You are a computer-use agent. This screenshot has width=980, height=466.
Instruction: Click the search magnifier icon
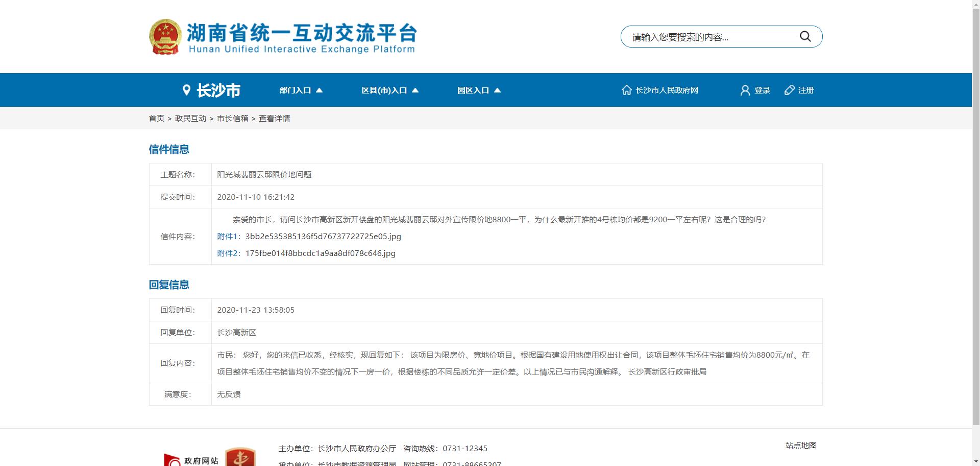(805, 36)
